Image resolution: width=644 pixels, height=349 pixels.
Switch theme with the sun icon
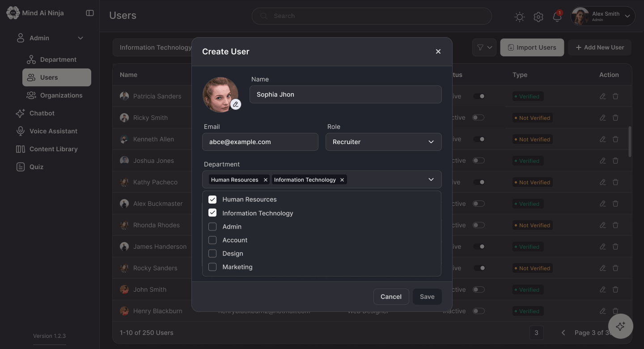click(520, 17)
